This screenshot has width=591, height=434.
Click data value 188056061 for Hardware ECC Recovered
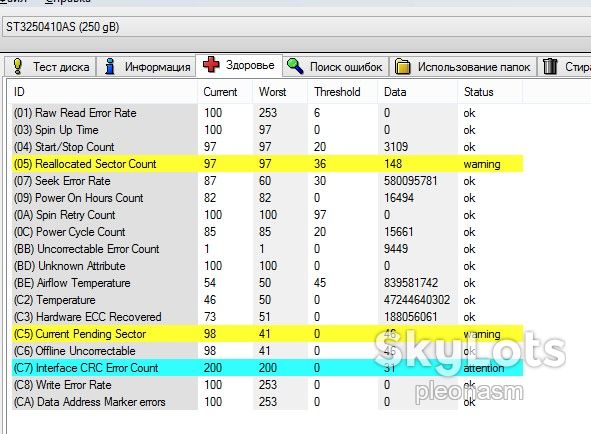pos(410,317)
